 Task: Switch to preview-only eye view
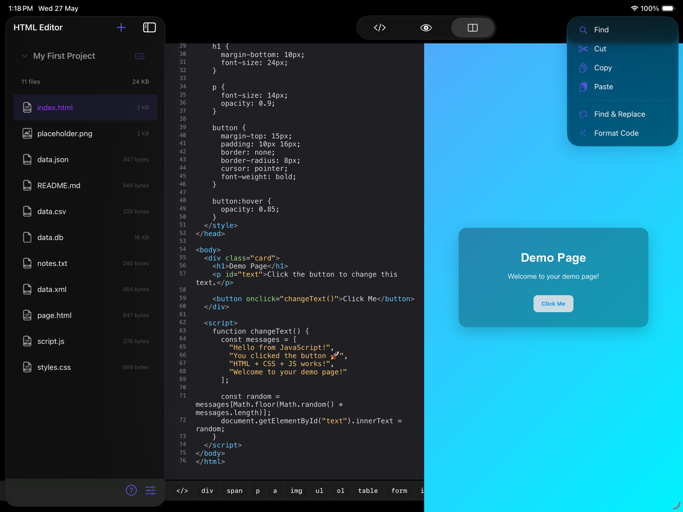pyautogui.click(x=426, y=28)
